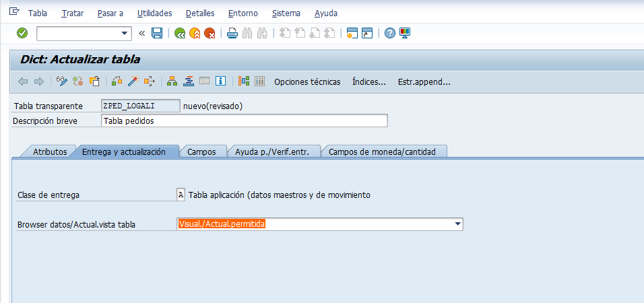The height and width of the screenshot is (303, 644).
Task: Click the 'Clase de entrega' label
Action: pyautogui.click(x=49, y=195)
